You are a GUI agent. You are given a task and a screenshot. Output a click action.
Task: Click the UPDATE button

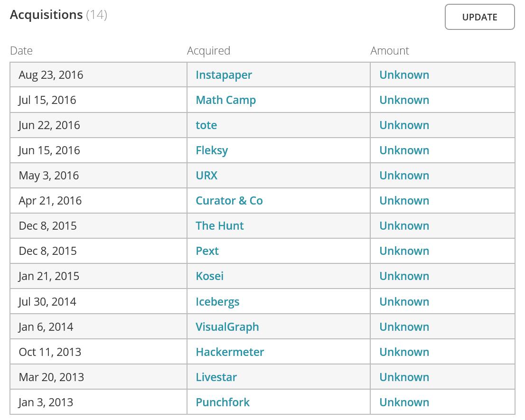[x=479, y=17]
